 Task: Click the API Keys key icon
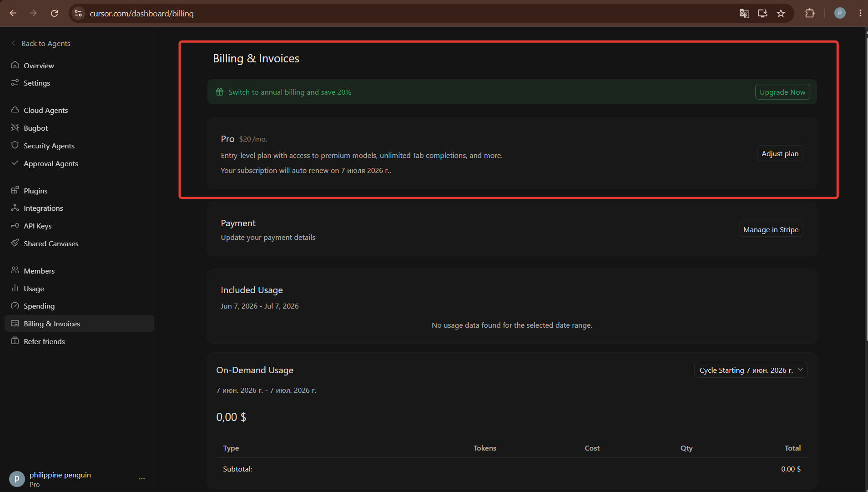(x=15, y=225)
